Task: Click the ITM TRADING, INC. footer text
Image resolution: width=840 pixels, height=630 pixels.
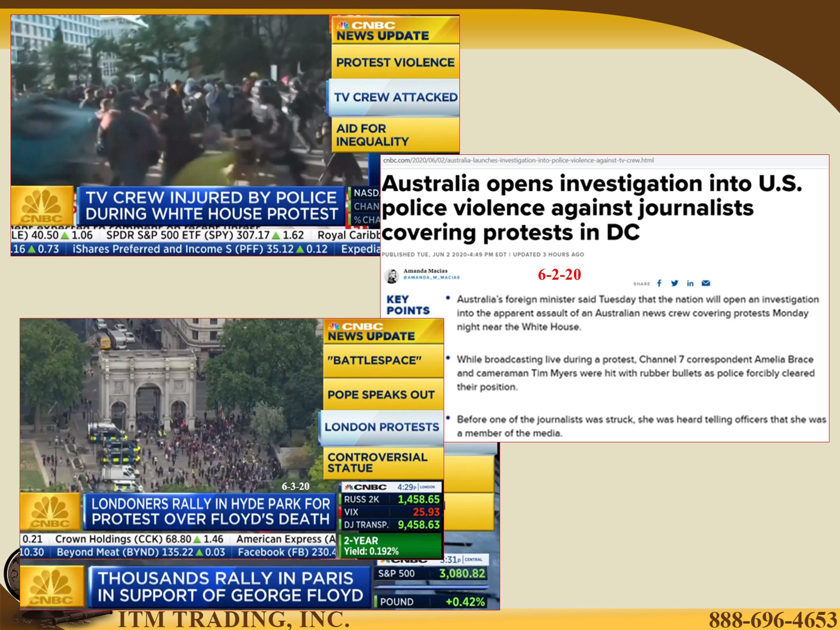Action: point(234,619)
